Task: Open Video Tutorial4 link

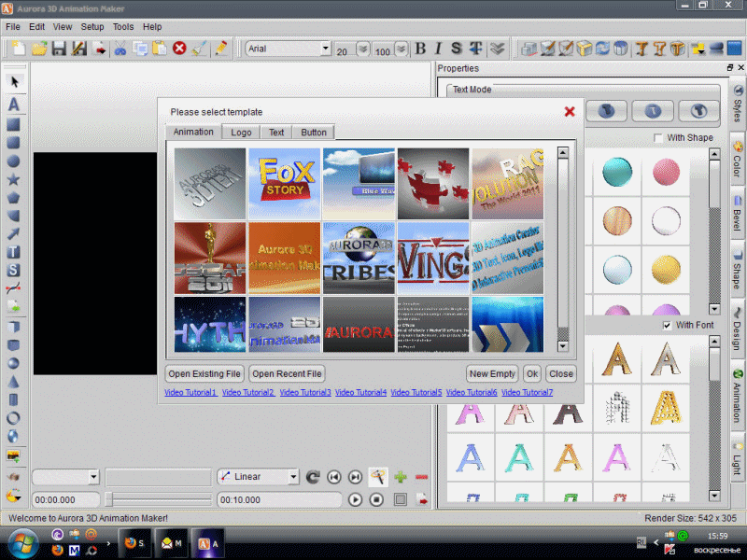Action: tap(360, 392)
